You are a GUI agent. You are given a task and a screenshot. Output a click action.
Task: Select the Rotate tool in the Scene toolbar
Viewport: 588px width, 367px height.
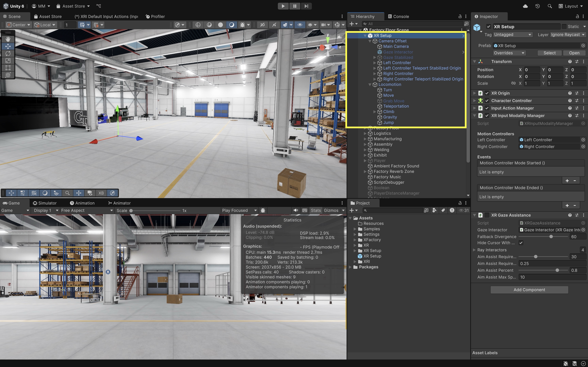click(x=8, y=53)
